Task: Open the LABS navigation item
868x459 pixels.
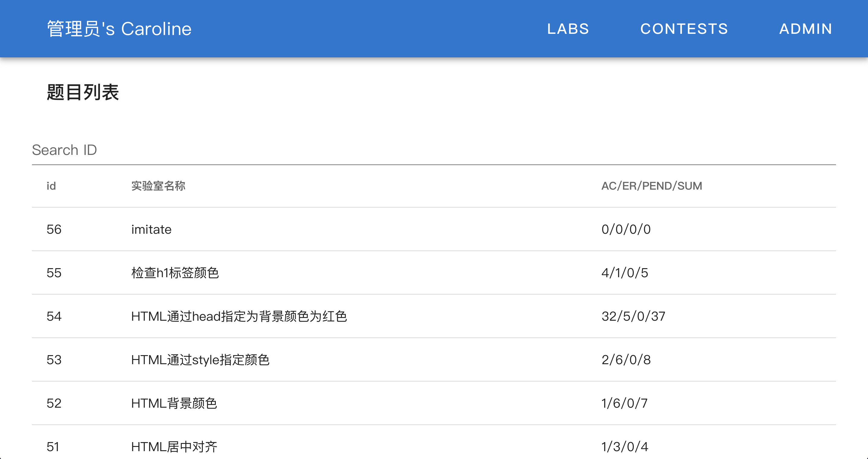Action: pos(568,29)
